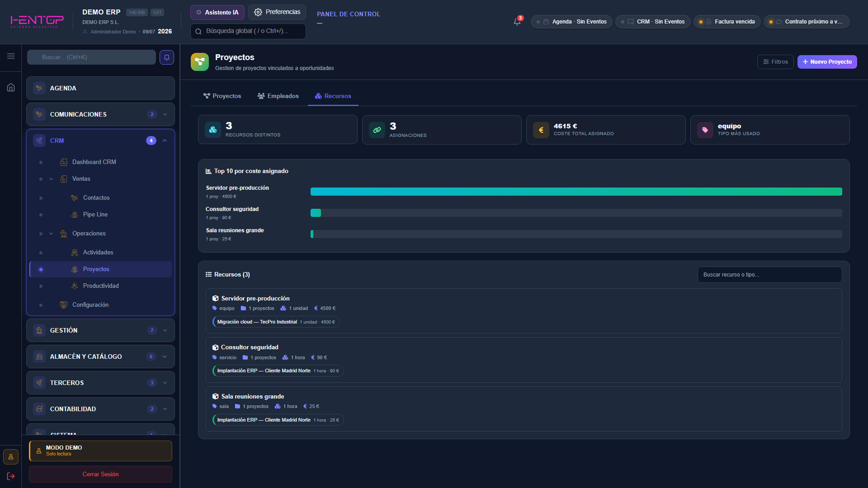Click the Configuración item icon
This screenshot has width=868, height=488.
pos(64,305)
